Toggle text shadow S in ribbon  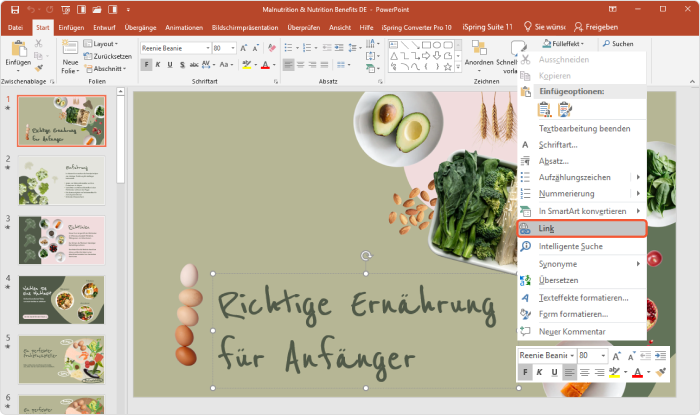point(182,65)
